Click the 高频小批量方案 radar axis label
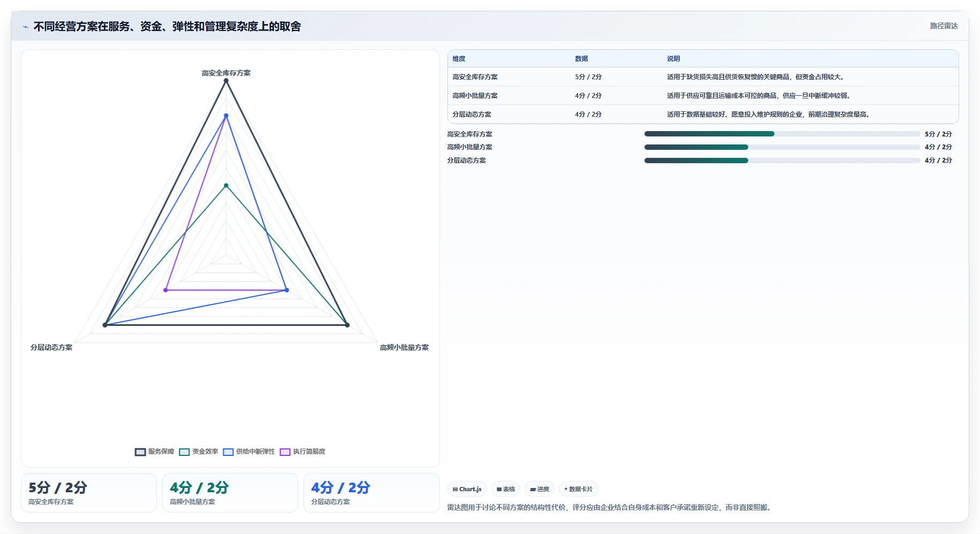Viewport: 980px width, 534px height. [x=404, y=347]
